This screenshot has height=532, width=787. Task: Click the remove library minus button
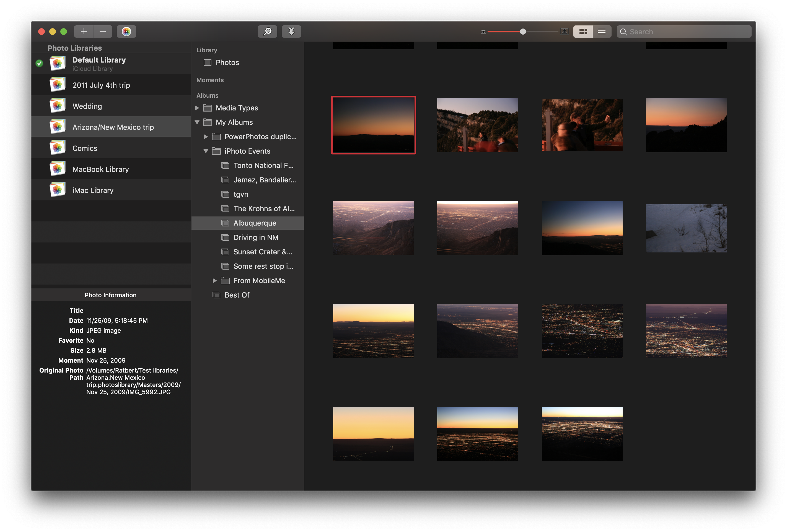[x=103, y=32]
